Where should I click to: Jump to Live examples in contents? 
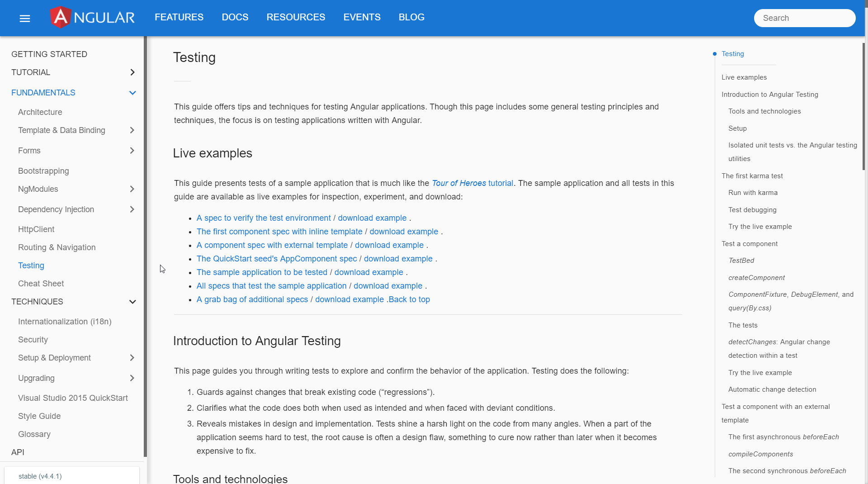[744, 77]
